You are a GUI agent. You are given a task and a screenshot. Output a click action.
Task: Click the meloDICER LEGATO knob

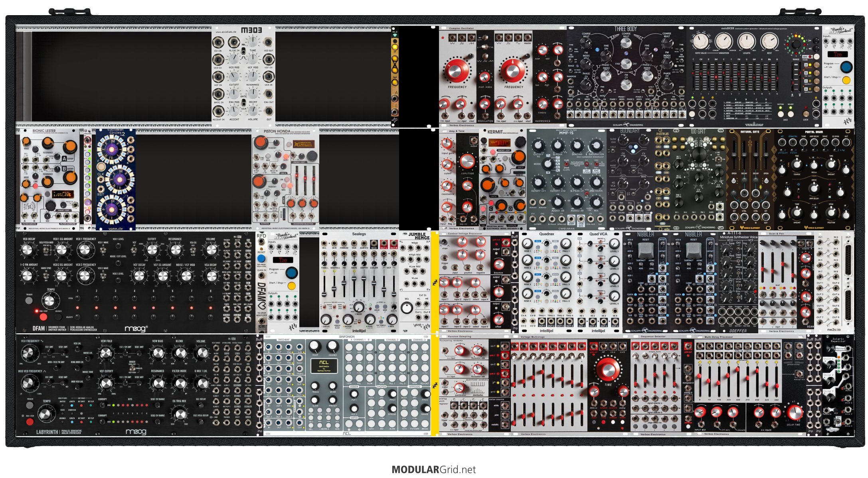pyautogui.click(x=746, y=41)
